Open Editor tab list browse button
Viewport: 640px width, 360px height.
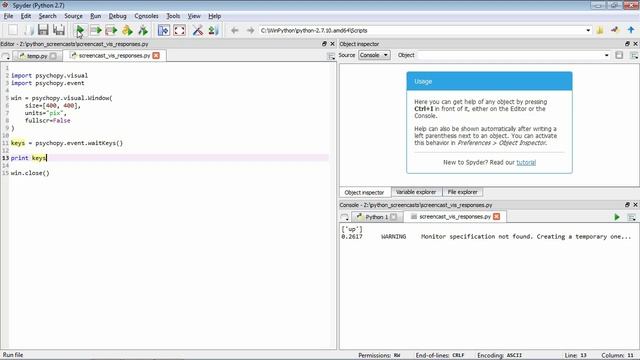tap(5, 56)
